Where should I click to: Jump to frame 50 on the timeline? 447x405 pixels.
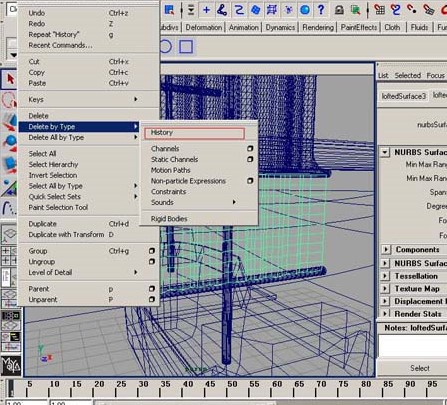pyautogui.click(x=232, y=384)
